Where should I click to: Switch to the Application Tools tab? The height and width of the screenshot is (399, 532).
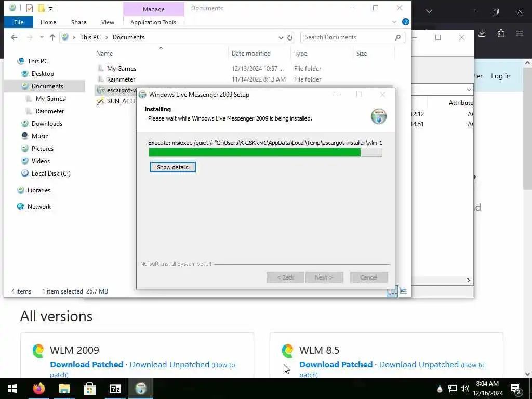pos(153,22)
